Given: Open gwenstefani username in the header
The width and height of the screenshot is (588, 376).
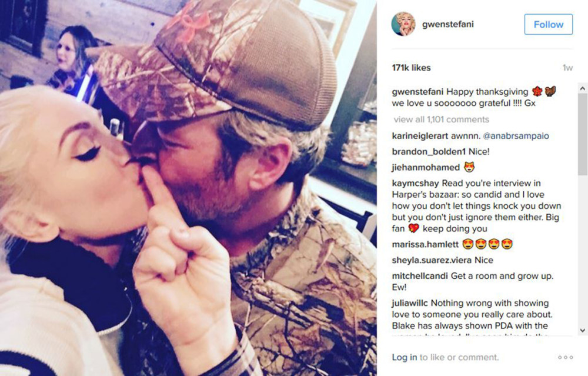Looking at the screenshot, I should point(447,24).
